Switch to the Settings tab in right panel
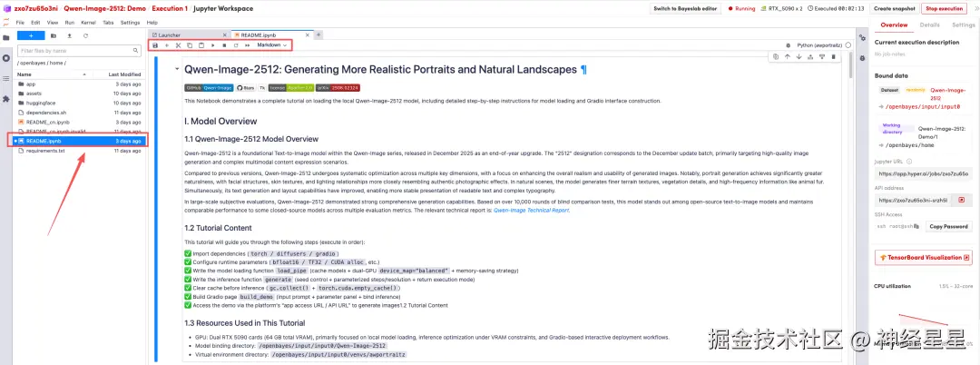 963,25
